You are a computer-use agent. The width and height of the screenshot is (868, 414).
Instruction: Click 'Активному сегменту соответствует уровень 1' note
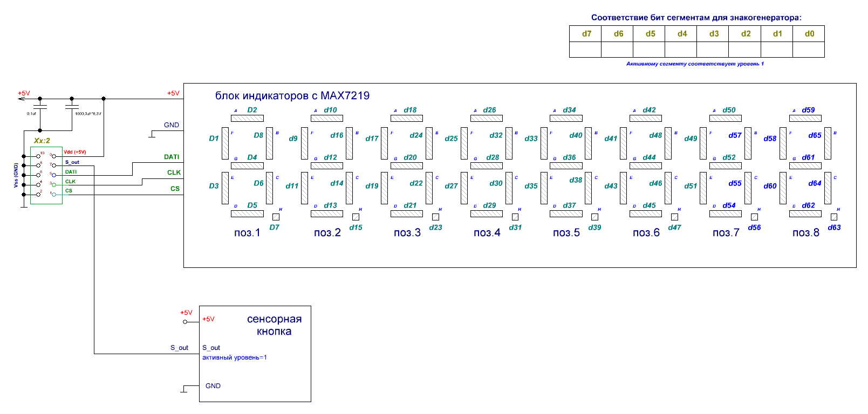click(x=694, y=64)
